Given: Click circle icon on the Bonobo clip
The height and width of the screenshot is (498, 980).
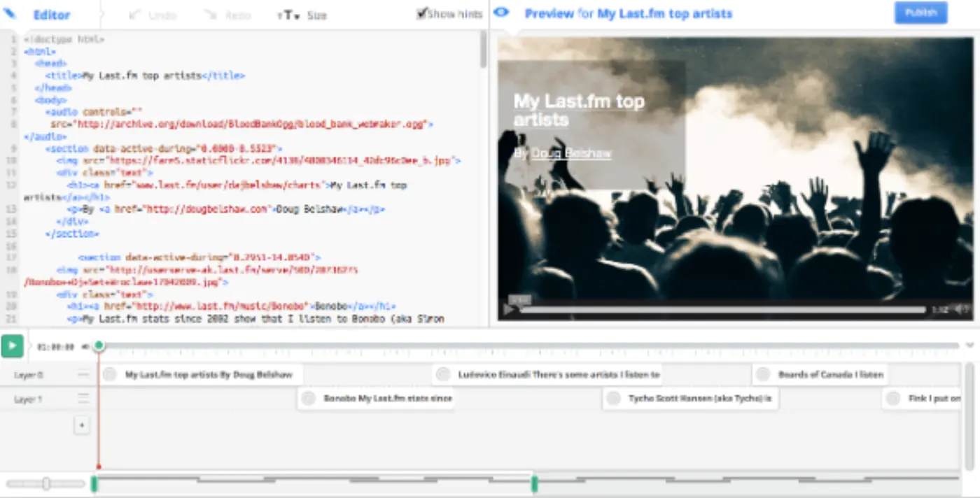Looking at the screenshot, I should 308,399.
